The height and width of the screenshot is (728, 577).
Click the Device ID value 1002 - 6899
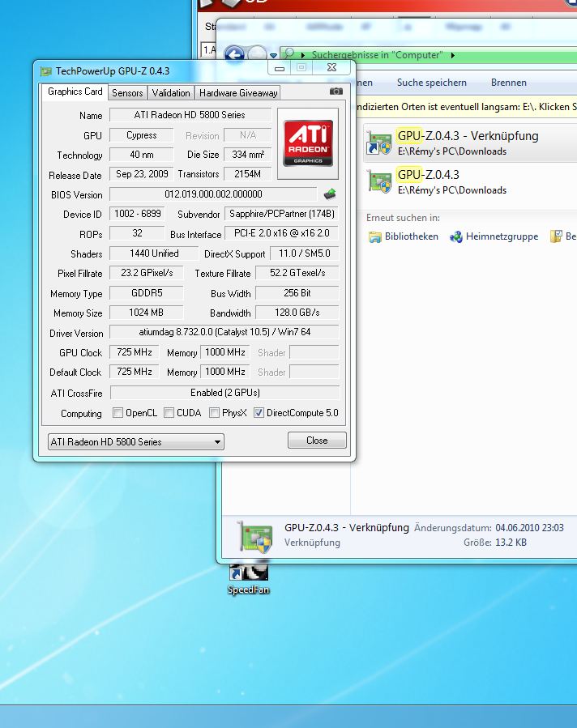(x=138, y=214)
